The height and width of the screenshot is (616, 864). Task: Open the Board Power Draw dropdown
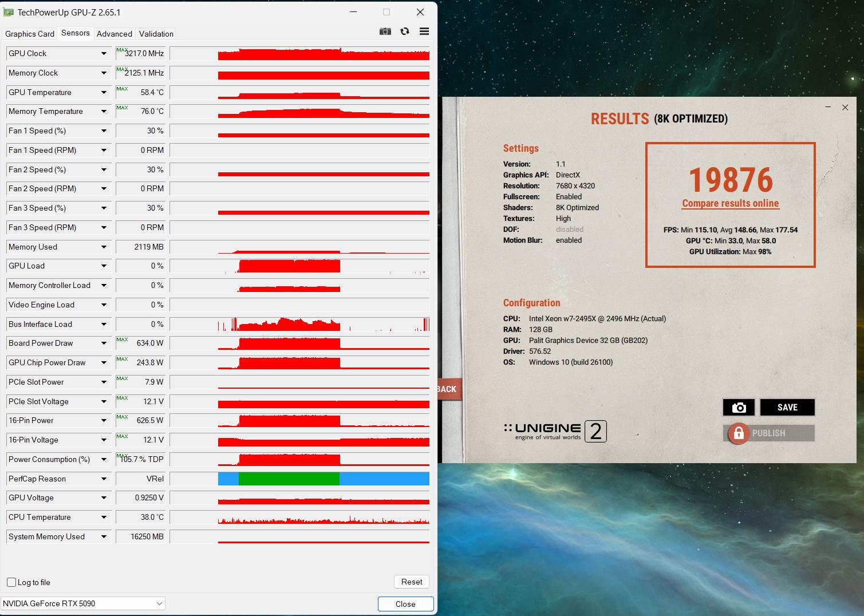click(104, 343)
